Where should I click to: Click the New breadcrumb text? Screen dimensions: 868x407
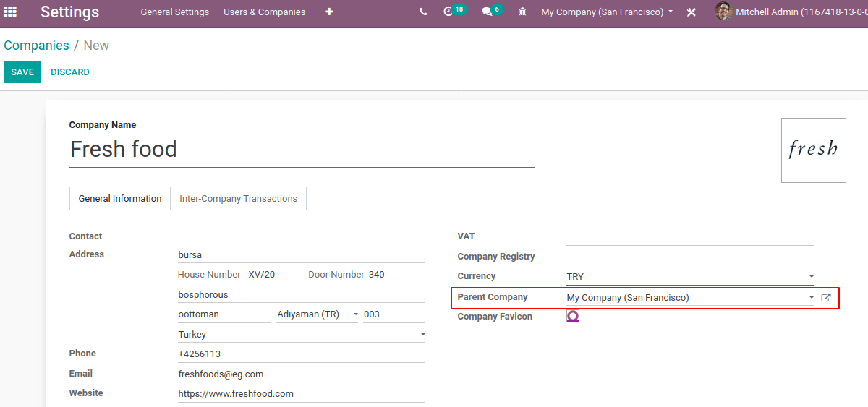[x=96, y=46]
